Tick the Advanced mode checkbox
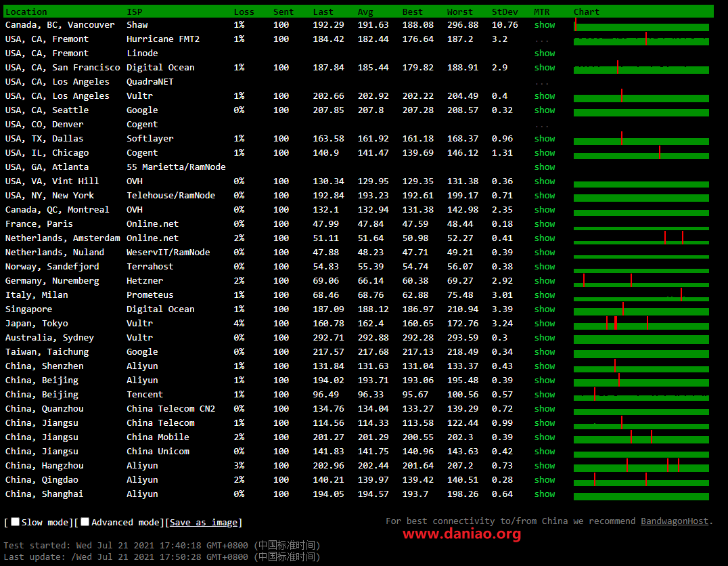The width and height of the screenshot is (728, 566). pos(85,522)
